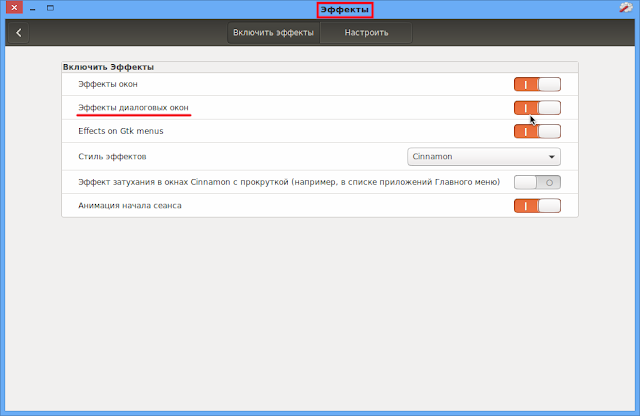Click the Эффекты окон label
The height and width of the screenshot is (416, 640).
(108, 84)
